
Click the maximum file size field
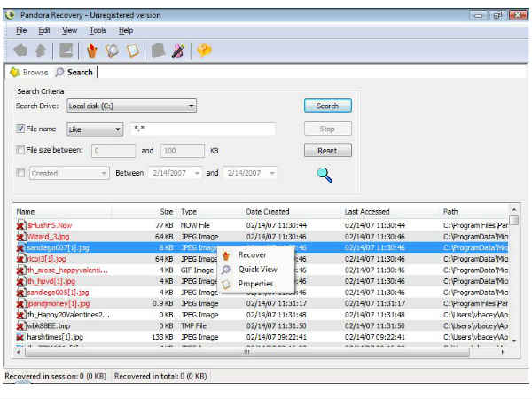click(183, 151)
